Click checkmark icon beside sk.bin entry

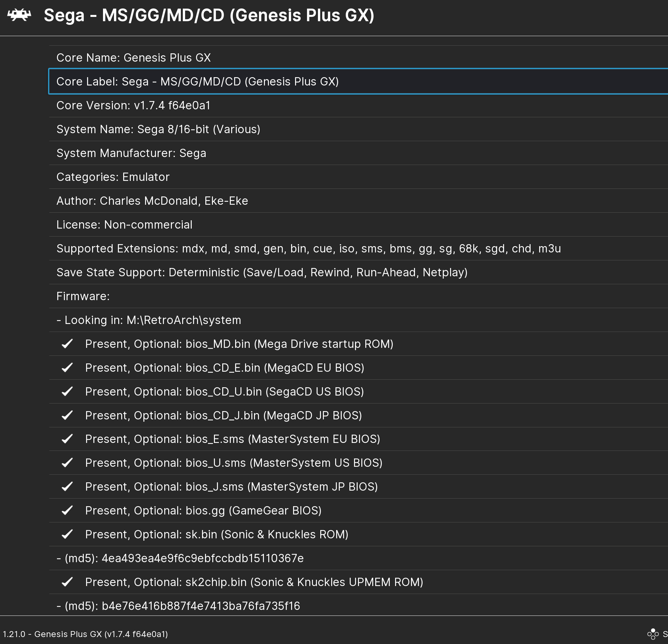tap(67, 534)
